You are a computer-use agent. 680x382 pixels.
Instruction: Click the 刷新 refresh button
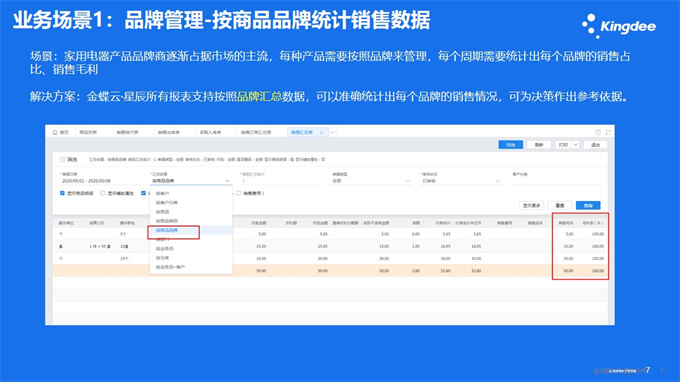539,145
